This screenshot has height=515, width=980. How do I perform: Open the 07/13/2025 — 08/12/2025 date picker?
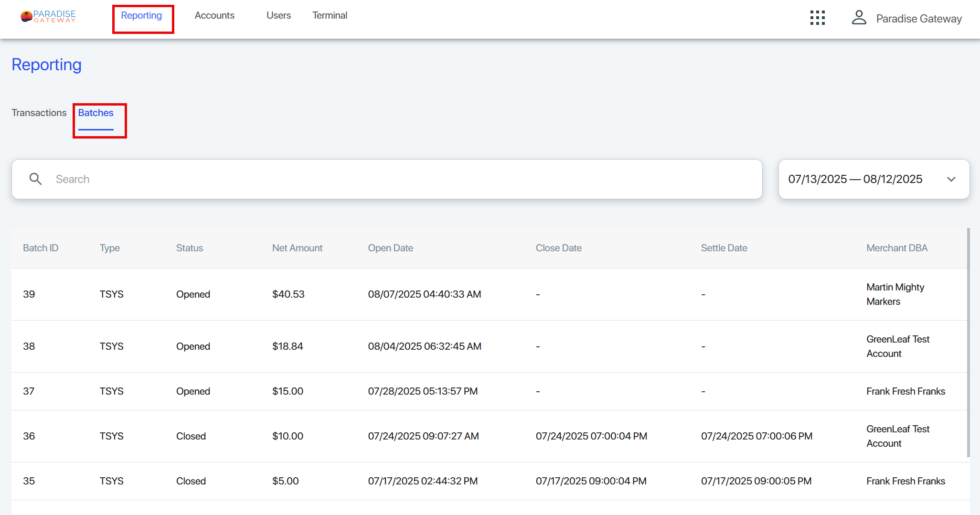(873, 179)
